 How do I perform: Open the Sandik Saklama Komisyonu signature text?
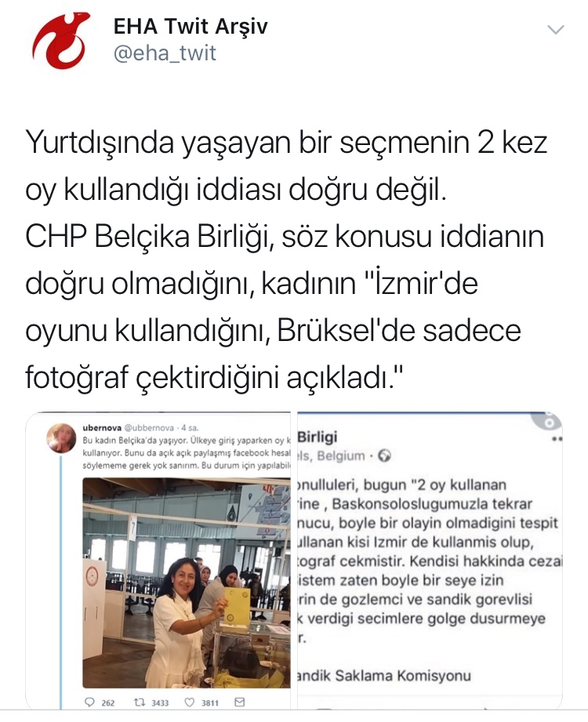[384, 676]
